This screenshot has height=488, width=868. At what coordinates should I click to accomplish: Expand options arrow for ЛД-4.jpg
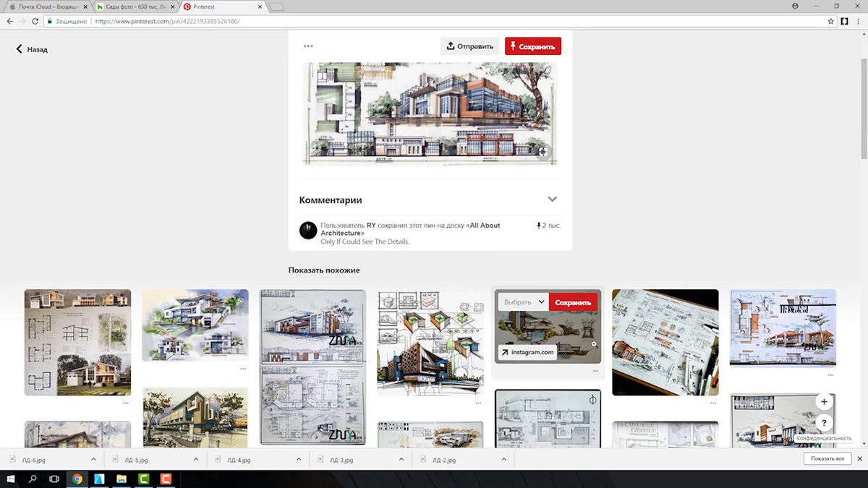299,460
